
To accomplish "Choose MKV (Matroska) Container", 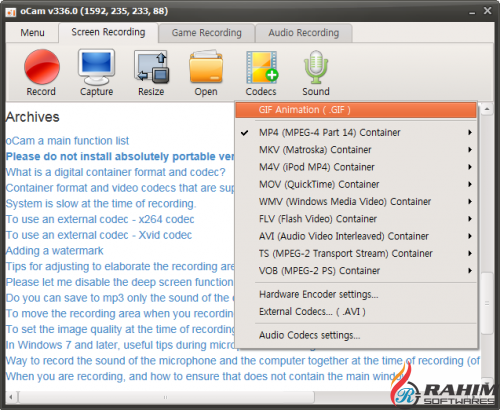I will click(x=356, y=150).
